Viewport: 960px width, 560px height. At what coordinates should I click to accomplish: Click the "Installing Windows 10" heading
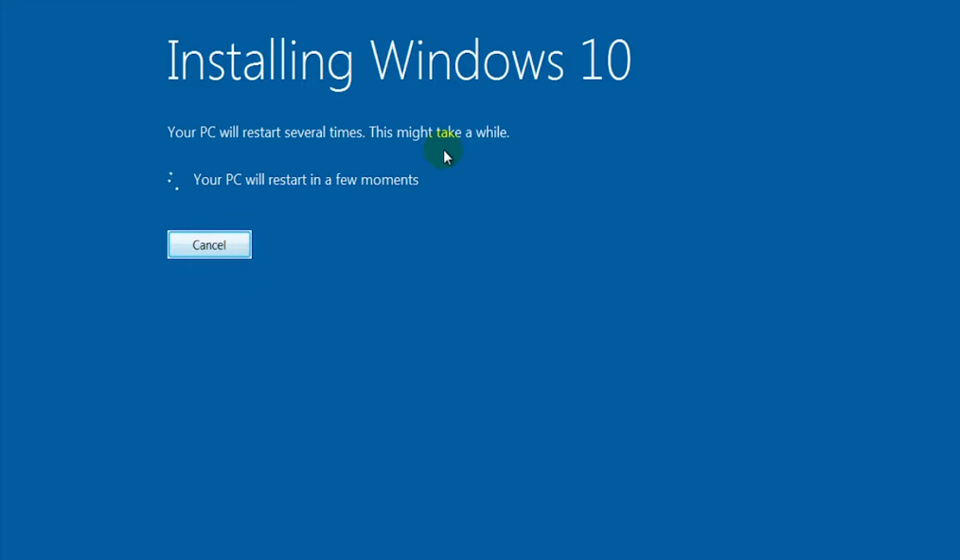399,62
